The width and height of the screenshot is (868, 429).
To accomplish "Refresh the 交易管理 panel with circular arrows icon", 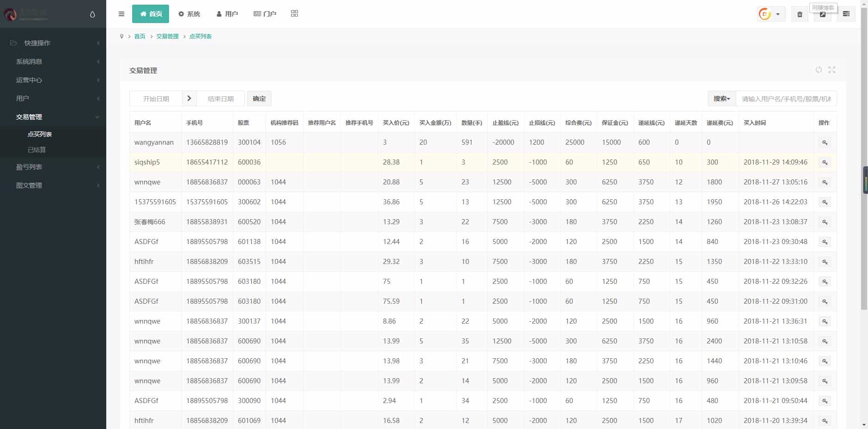I will (819, 70).
